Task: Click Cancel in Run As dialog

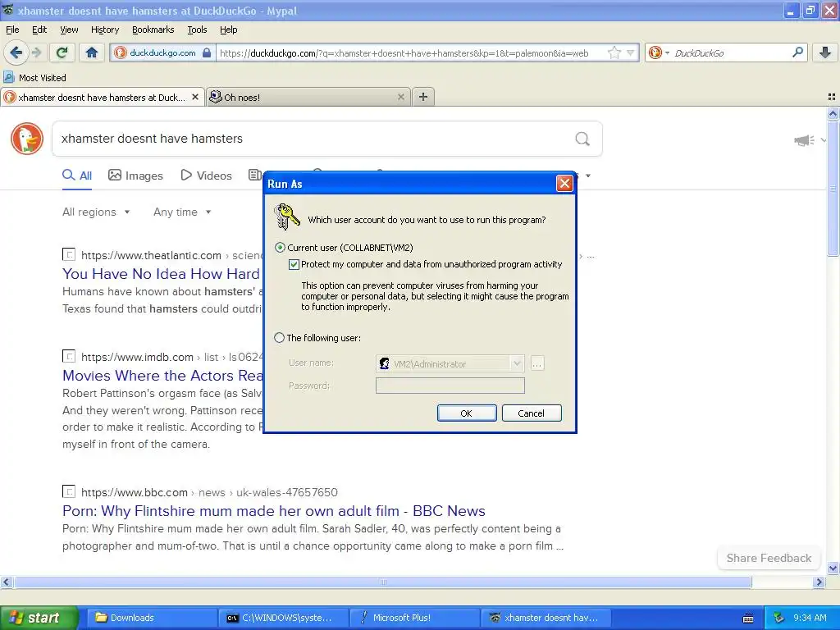Action: (532, 413)
